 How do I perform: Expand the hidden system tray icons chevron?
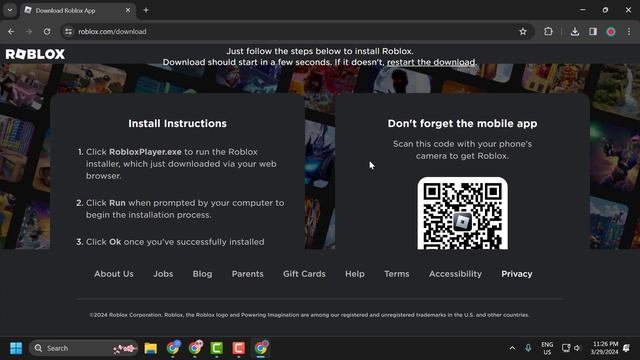512,348
